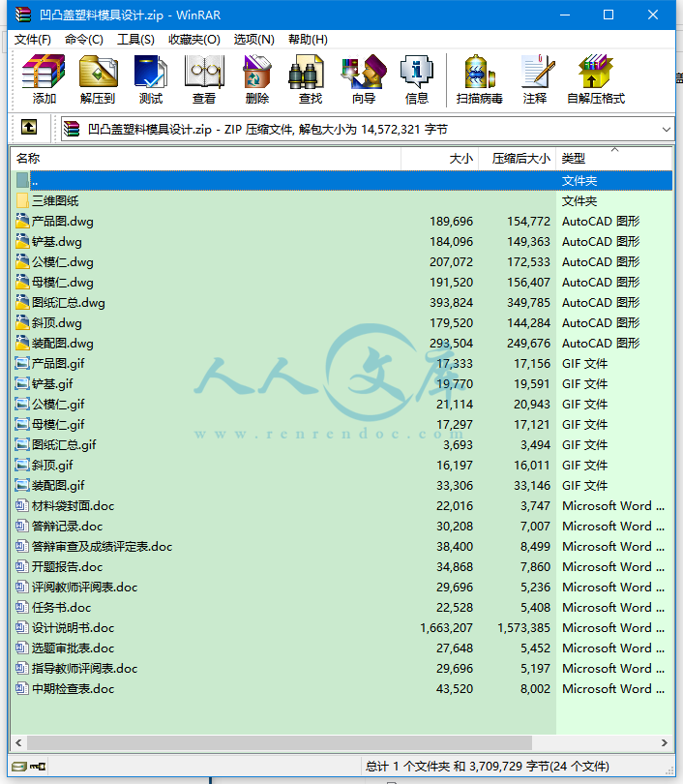
Task: Sort by 大小 column header
Action: [x=439, y=159]
